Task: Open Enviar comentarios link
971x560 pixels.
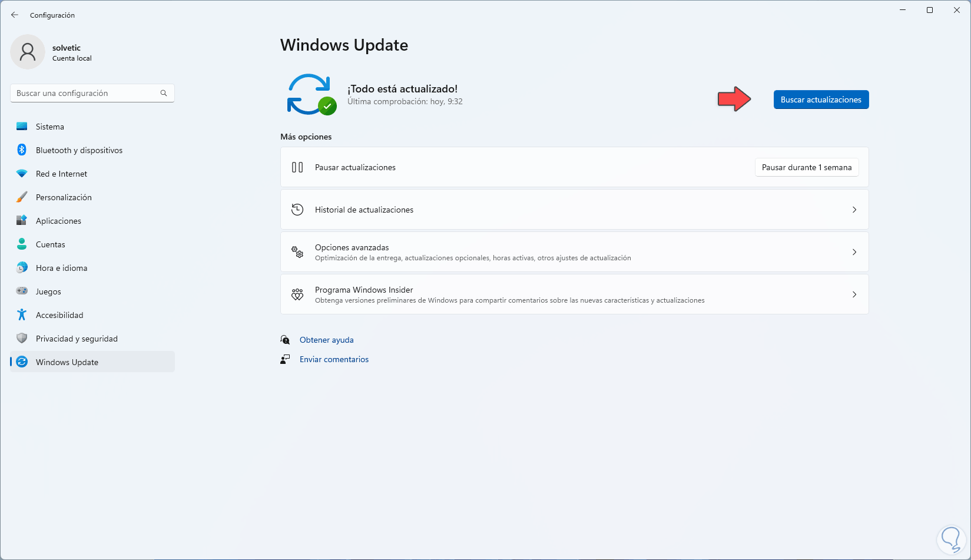Action: 334,359
